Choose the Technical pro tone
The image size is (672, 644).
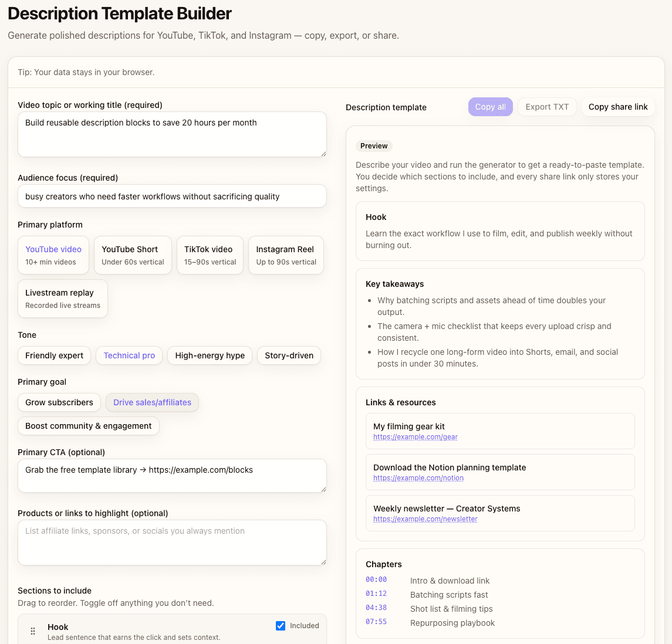point(129,355)
